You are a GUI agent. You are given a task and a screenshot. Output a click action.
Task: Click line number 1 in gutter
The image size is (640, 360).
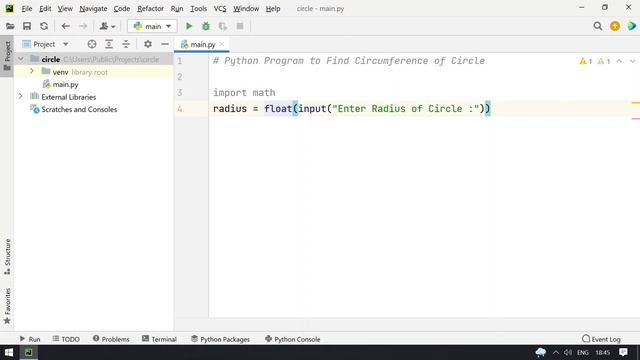tap(180, 61)
